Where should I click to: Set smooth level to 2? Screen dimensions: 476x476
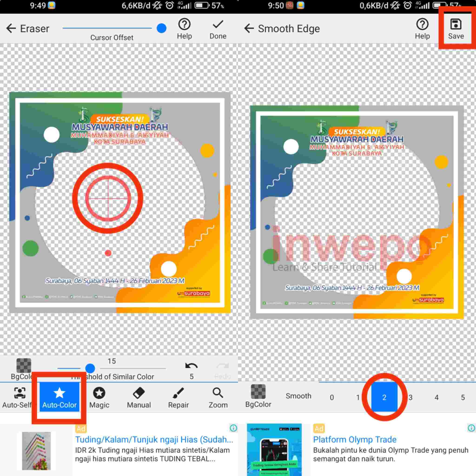pyautogui.click(x=384, y=397)
